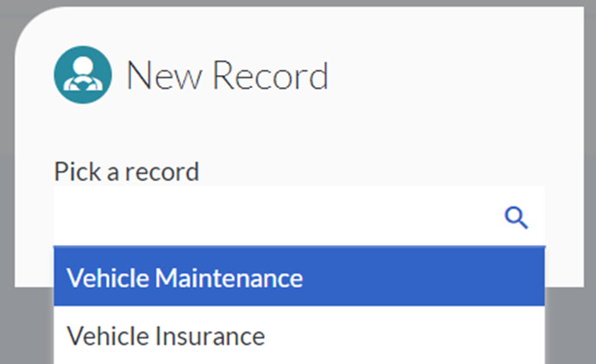Click the New Record driver avatar icon
The height and width of the screenshot is (364, 596).
coord(83,75)
